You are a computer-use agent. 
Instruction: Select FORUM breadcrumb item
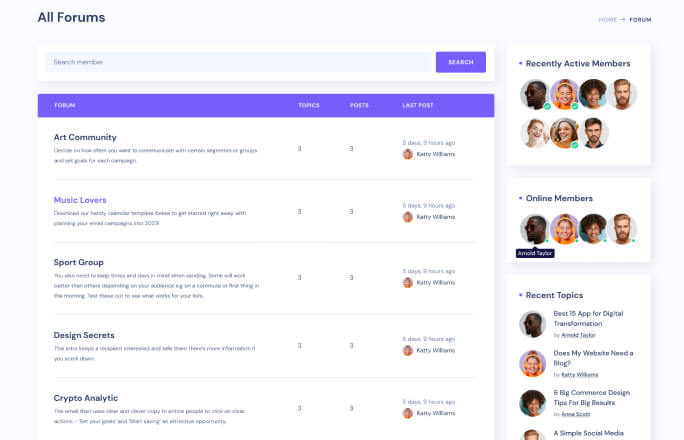click(x=640, y=19)
